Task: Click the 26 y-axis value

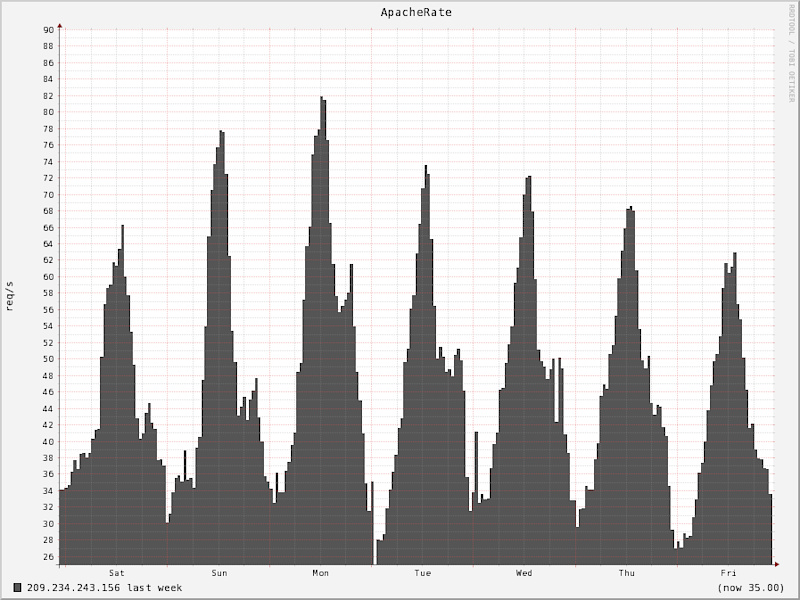Action: [48, 557]
